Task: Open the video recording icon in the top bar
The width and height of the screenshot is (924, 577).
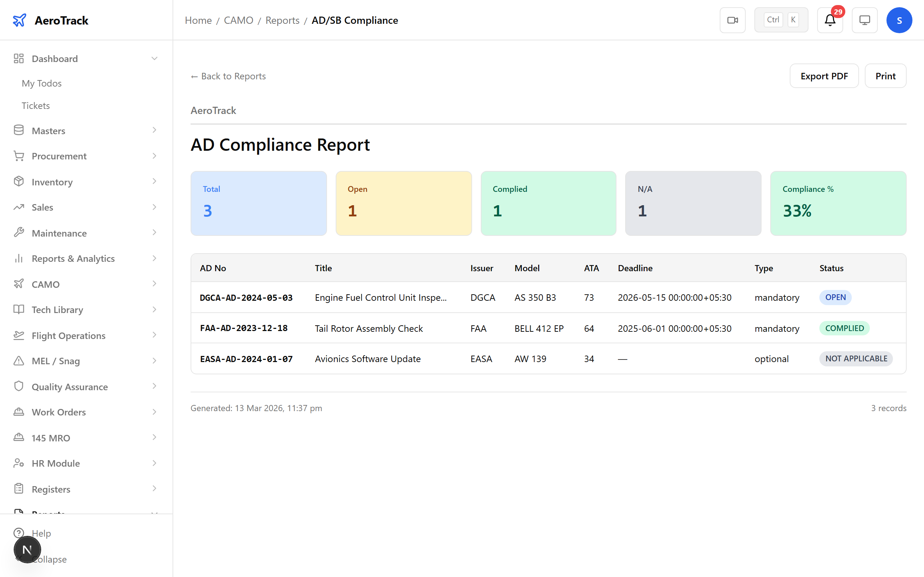Action: click(732, 20)
